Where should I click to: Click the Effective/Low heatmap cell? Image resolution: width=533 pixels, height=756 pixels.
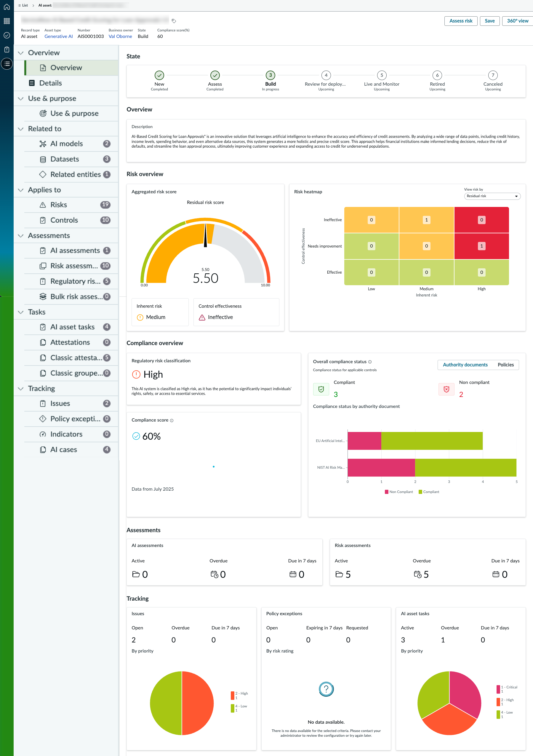pyautogui.click(x=371, y=272)
